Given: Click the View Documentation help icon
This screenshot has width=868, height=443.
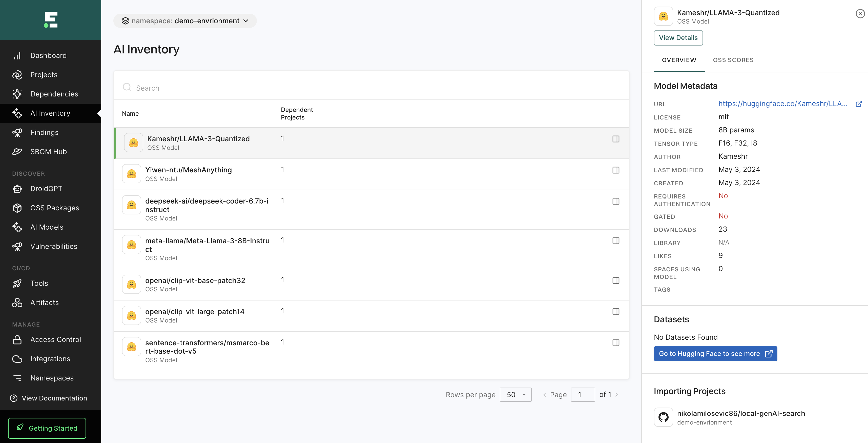Looking at the screenshot, I should point(14,398).
